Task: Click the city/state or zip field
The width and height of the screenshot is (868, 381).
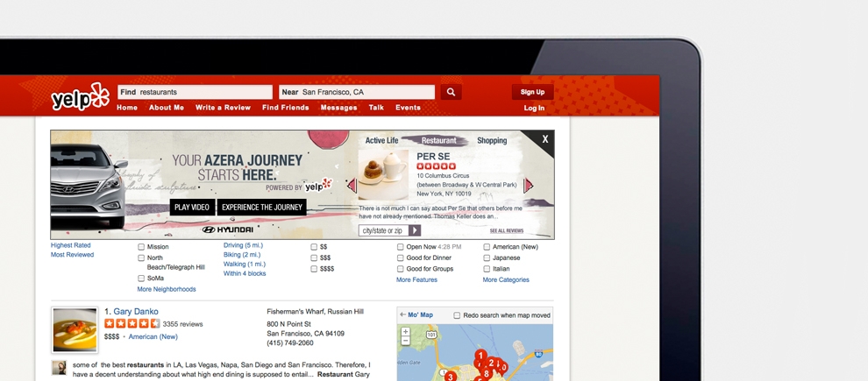Action: coord(384,230)
